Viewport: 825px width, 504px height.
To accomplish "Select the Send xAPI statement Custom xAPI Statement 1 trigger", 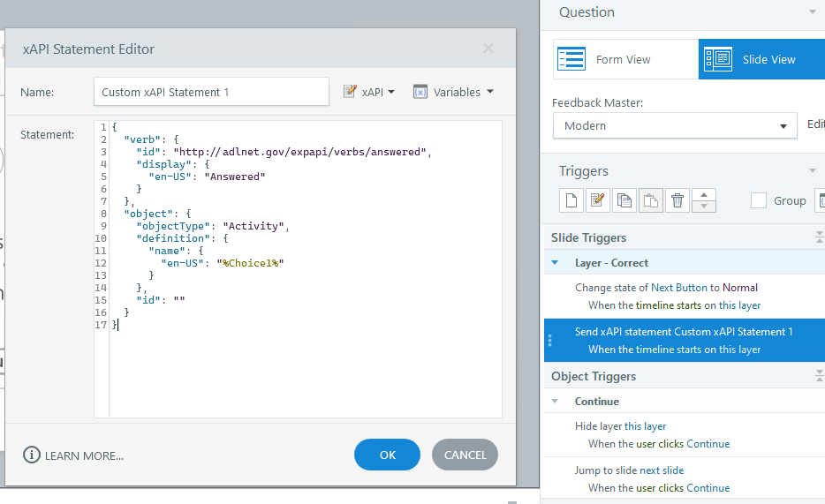I will pos(685,340).
